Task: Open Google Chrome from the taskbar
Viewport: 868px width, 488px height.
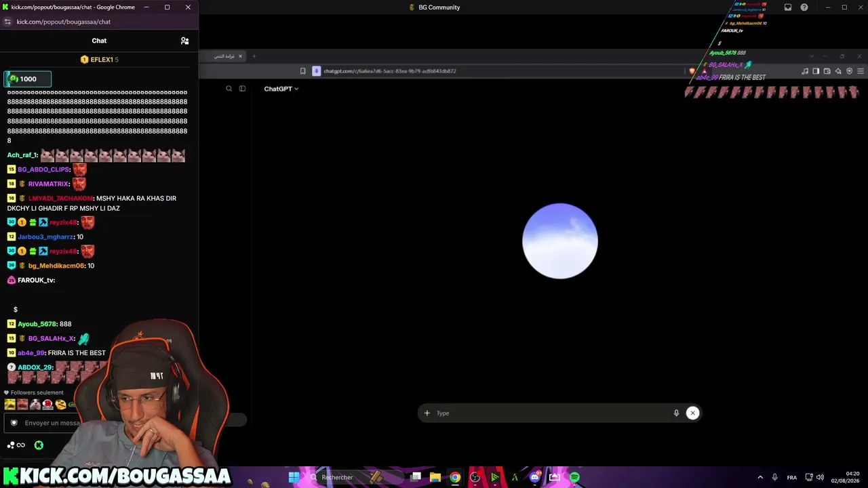Action: pyautogui.click(x=455, y=477)
